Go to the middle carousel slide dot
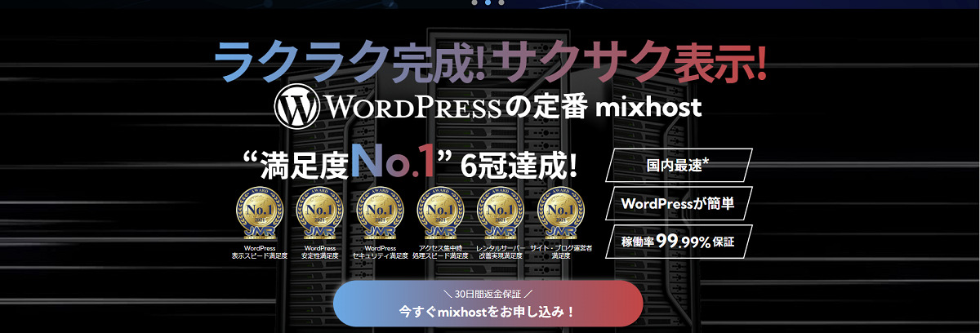Screen dimensions: 980x333 point(488,2)
